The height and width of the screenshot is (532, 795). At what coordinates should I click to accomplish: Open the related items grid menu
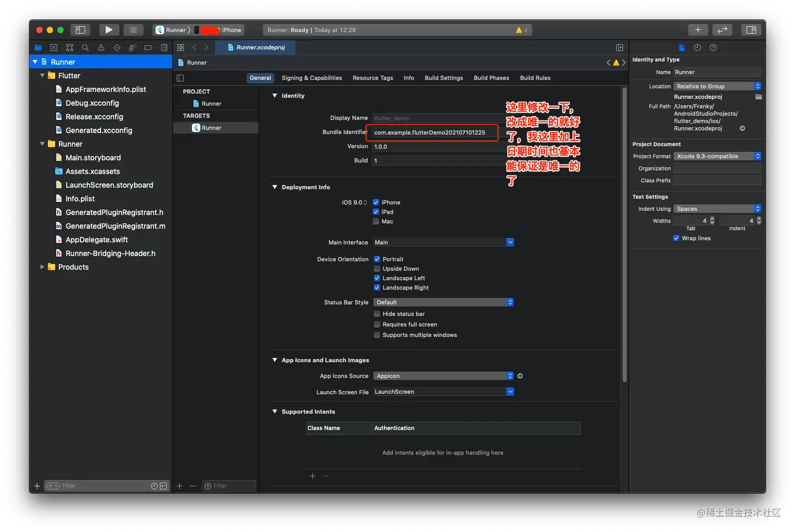(x=180, y=47)
